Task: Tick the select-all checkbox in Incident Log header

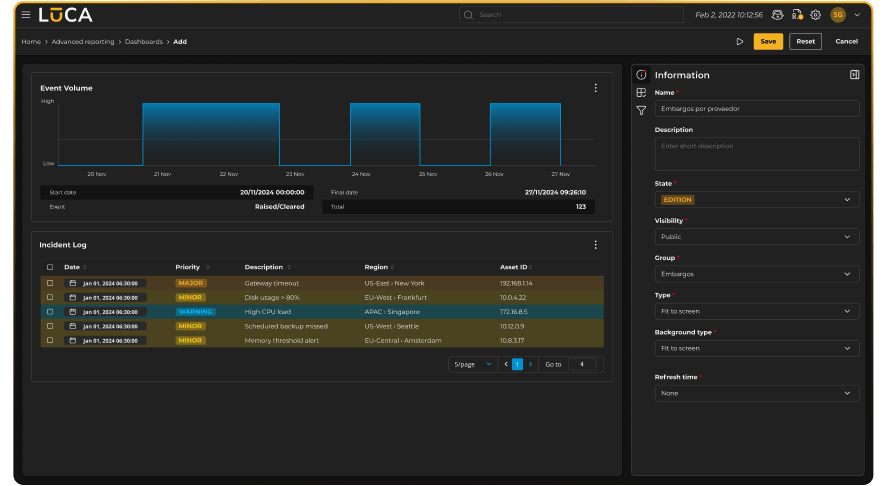Action: [x=50, y=267]
